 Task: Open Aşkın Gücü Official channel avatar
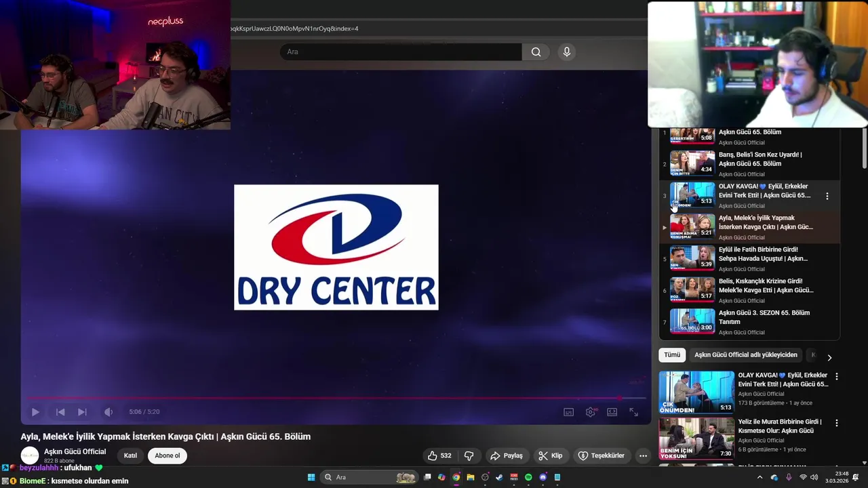coord(30,455)
